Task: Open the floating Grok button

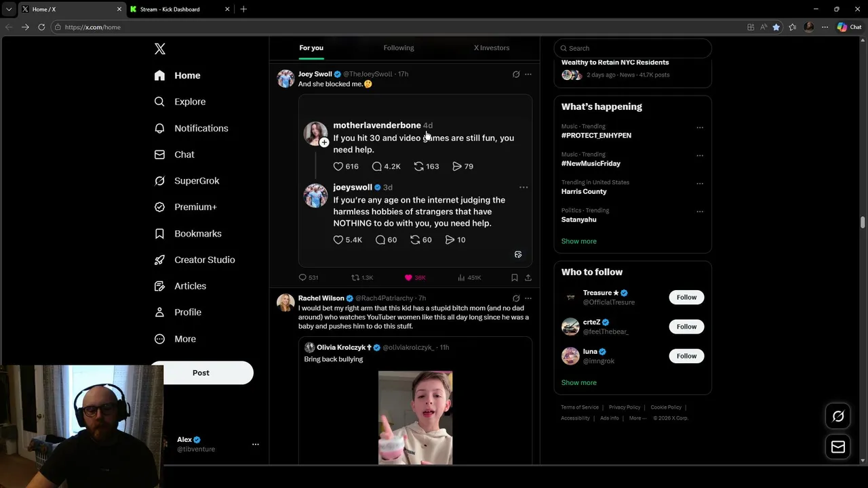Action: click(x=838, y=416)
